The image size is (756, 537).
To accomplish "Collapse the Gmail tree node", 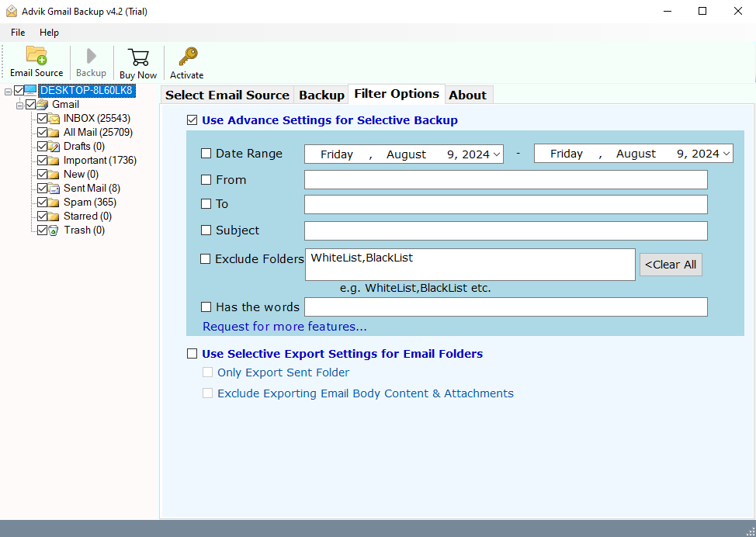I will (x=19, y=105).
